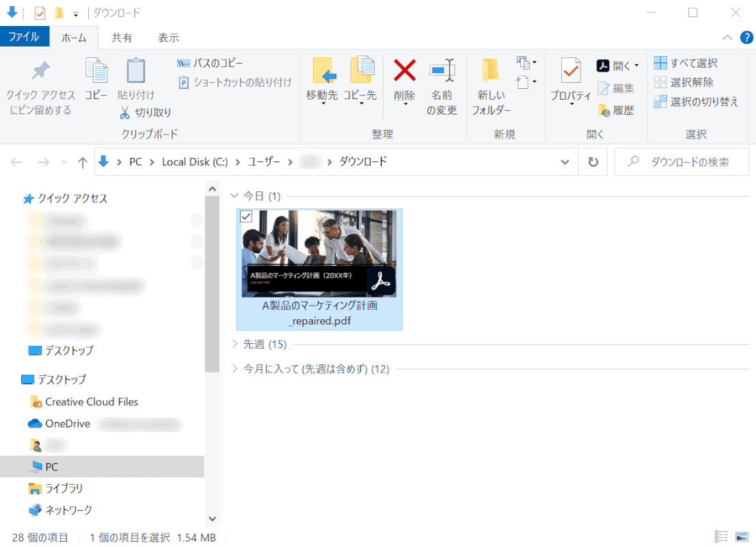The width and height of the screenshot is (756, 547).
Task: Select クイック アクセス in navigation pane
Action: coord(65,198)
